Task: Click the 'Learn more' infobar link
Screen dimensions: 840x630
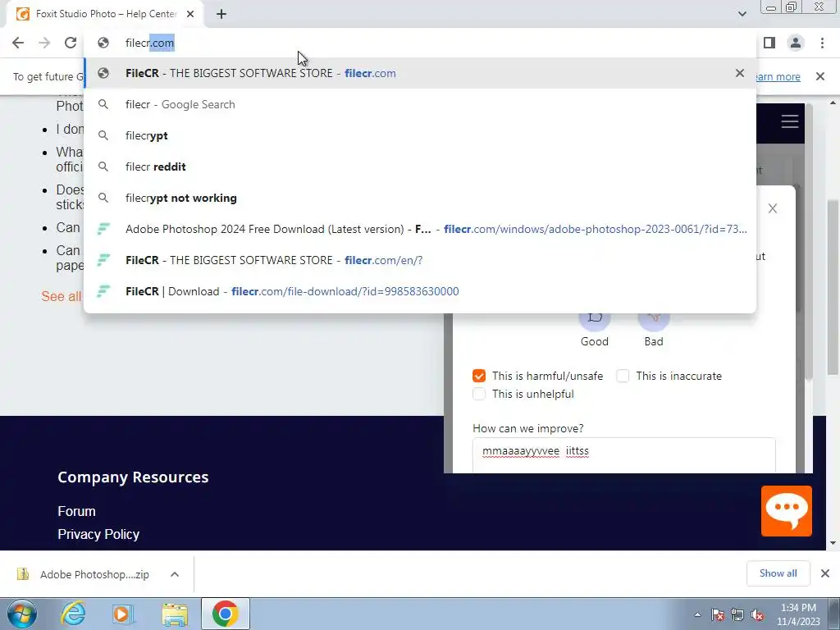Action: point(778,76)
